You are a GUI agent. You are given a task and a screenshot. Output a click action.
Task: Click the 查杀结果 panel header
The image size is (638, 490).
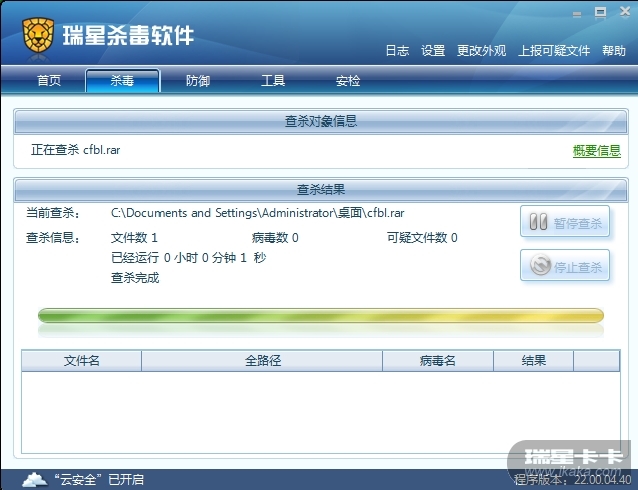(321, 190)
